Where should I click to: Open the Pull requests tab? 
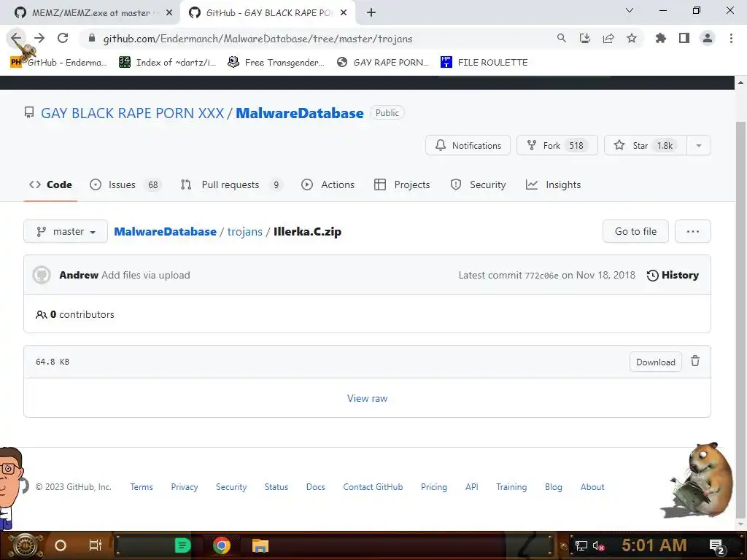click(231, 184)
